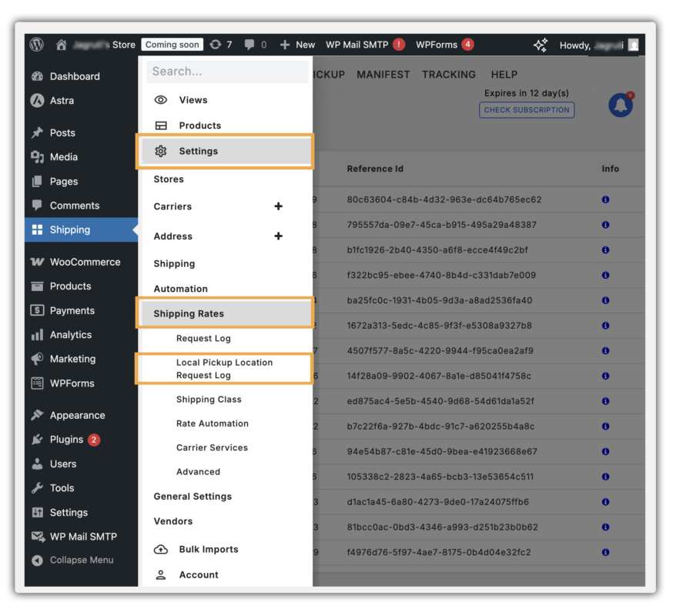Click the plus New icon in admin bar

point(285,45)
